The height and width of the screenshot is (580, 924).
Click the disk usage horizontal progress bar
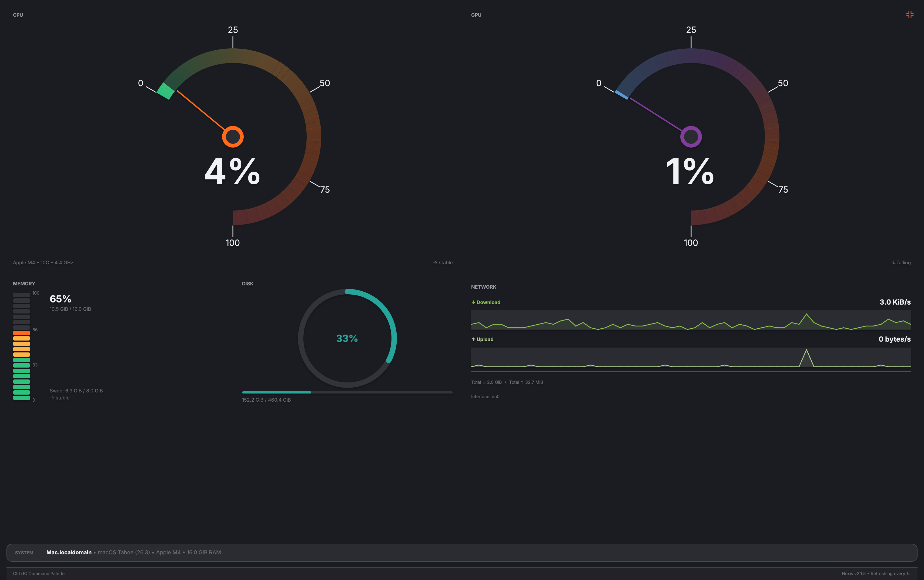[x=347, y=392]
